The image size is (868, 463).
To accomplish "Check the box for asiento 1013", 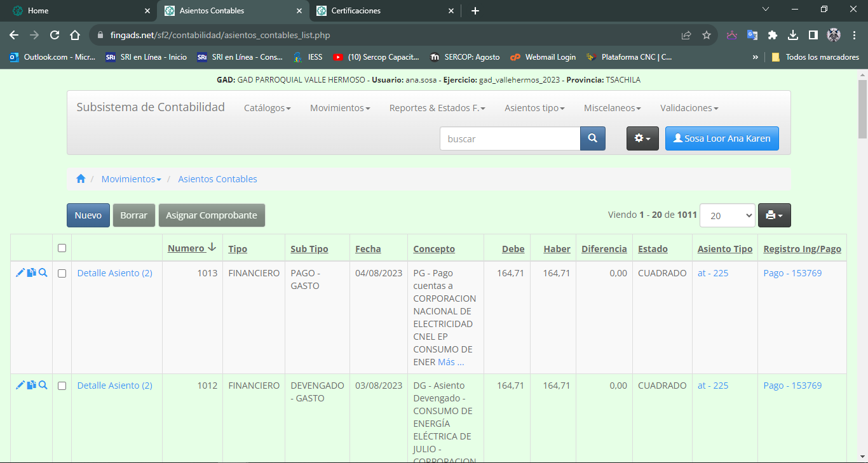I will (x=62, y=274).
